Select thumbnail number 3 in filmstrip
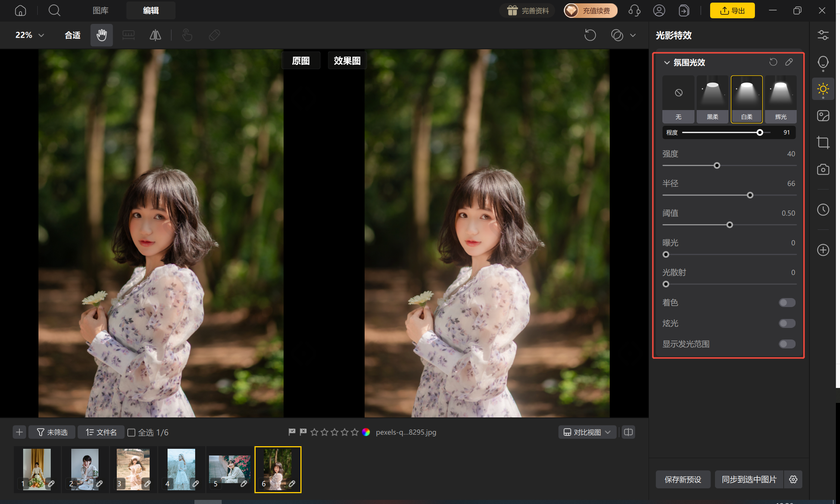This screenshot has height=504, width=840. pyautogui.click(x=133, y=469)
